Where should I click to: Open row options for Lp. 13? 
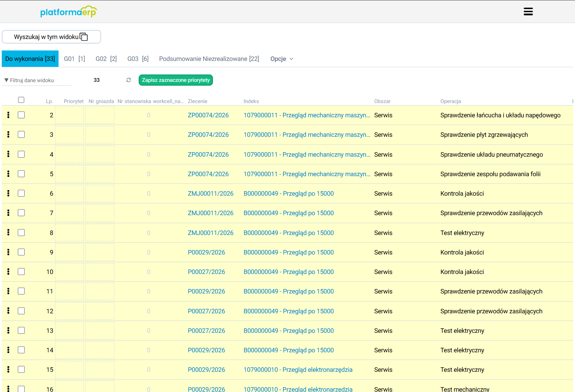(x=8, y=330)
